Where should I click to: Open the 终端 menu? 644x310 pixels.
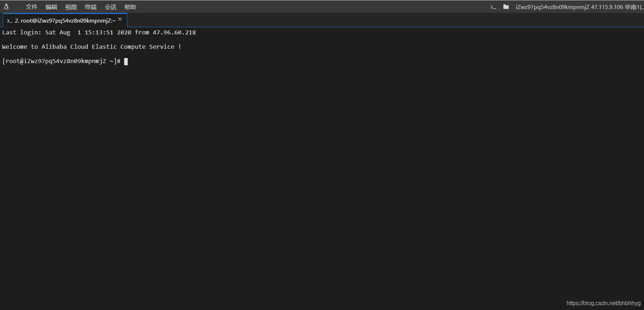tap(91, 7)
